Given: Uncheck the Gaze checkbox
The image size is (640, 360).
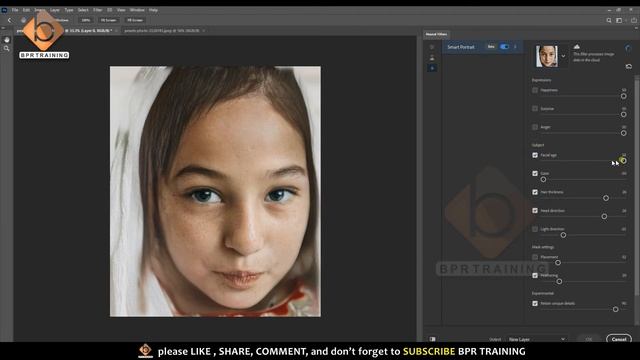Looking at the screenshot, I should coord(535,173).
